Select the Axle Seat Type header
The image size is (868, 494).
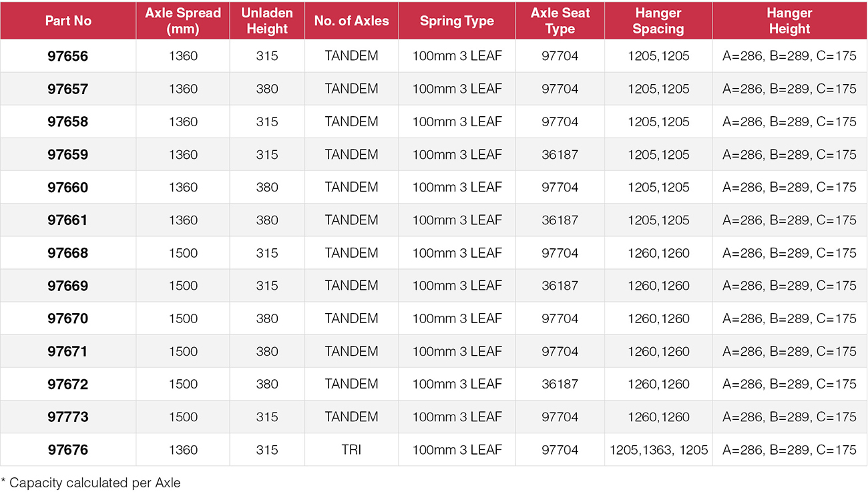(560, 21)
